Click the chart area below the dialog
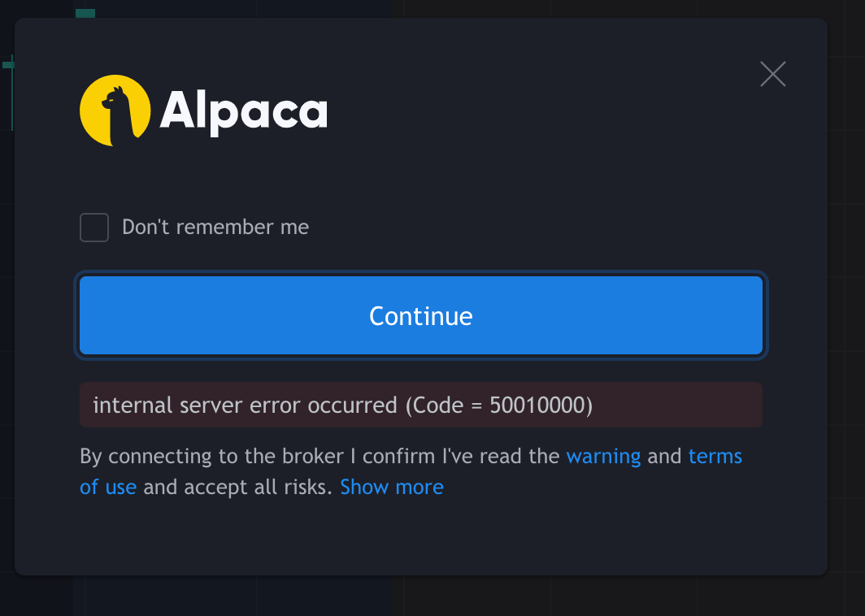 [421, 596]
